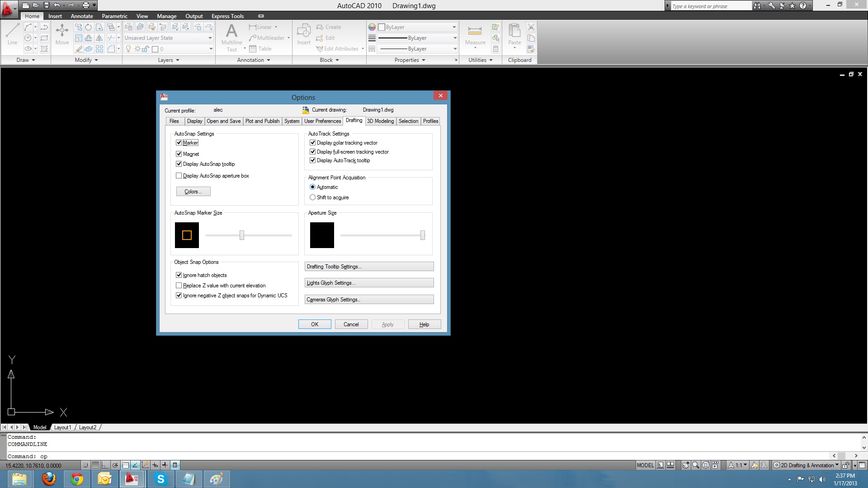The width and height of the screenshot is (868, 488).
Task: Click the SteeringWheels icon in status bar
Action: click(705, 465)
